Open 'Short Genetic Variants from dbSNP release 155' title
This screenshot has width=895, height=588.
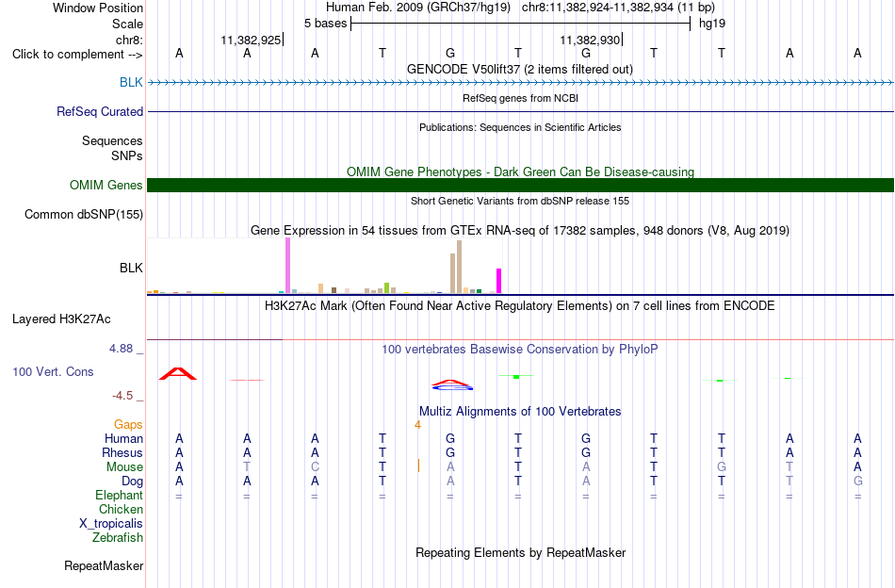point(520,201)
